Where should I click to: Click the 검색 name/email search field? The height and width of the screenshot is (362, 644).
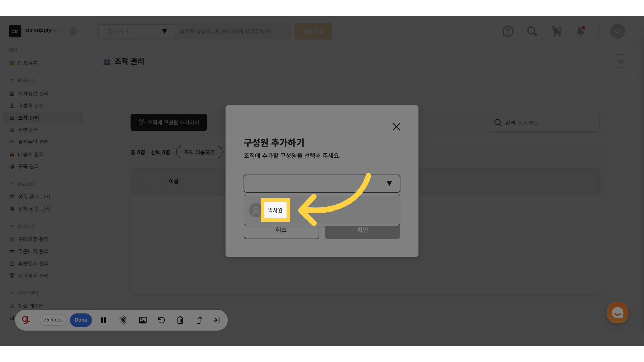[550, 123]
